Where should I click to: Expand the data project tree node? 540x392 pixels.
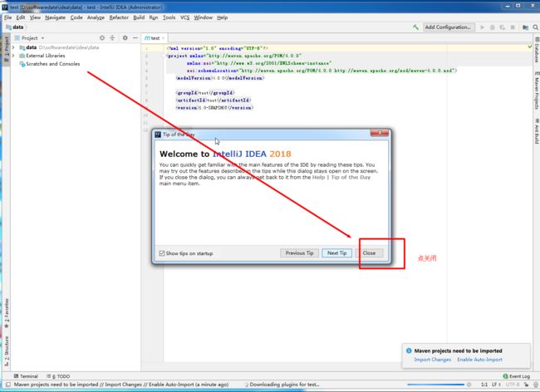pos(13,47)
